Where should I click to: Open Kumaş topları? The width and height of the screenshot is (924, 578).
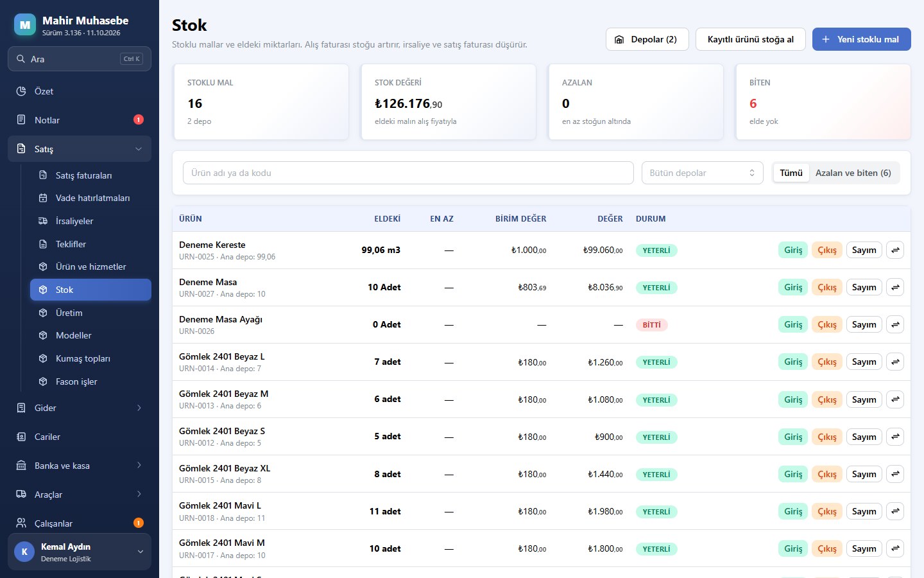click(90, 358)
